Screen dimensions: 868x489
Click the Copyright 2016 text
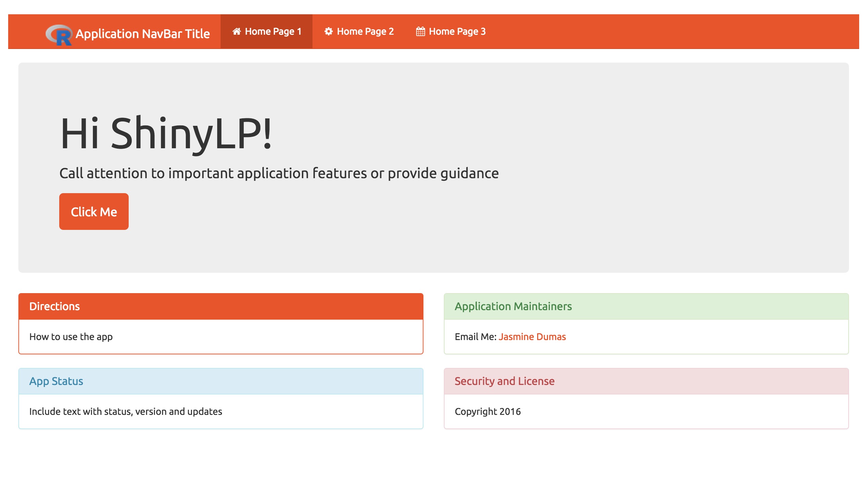[x=487, y=411]
